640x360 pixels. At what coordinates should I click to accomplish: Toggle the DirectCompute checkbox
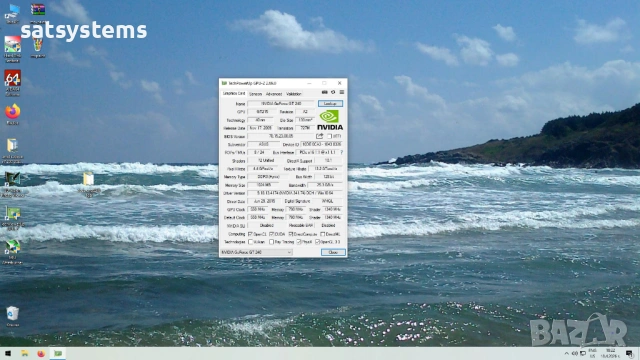coord(291,234)
